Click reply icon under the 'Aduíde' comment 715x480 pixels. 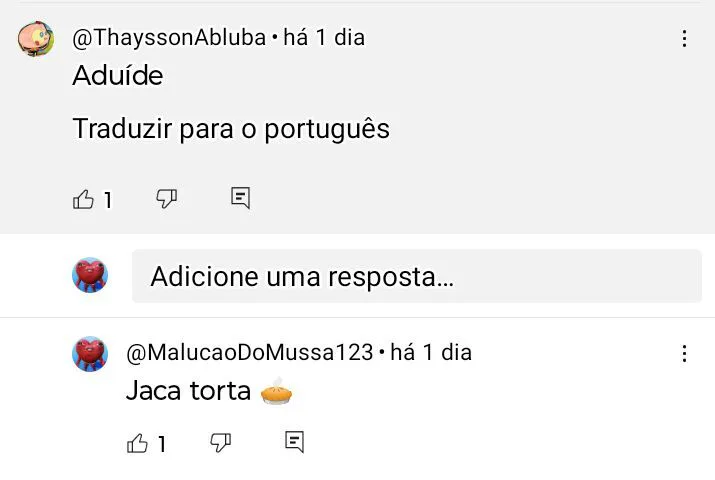tap(240, 198)
